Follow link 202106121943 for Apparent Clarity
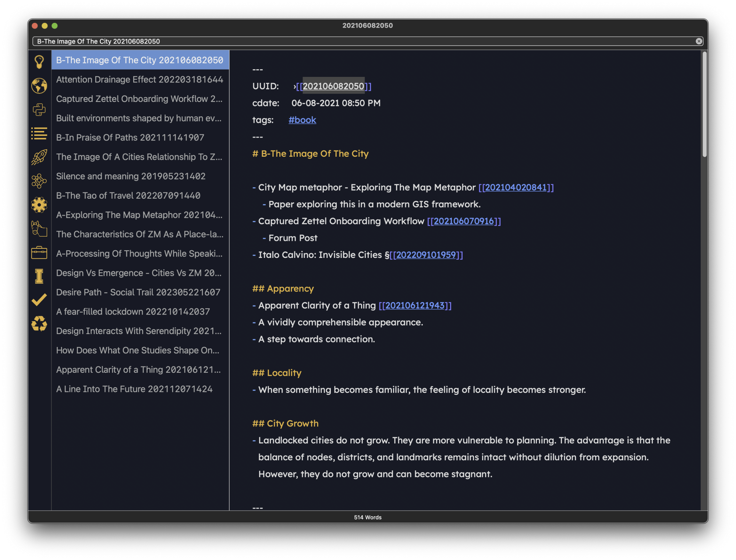 [415, 305]
